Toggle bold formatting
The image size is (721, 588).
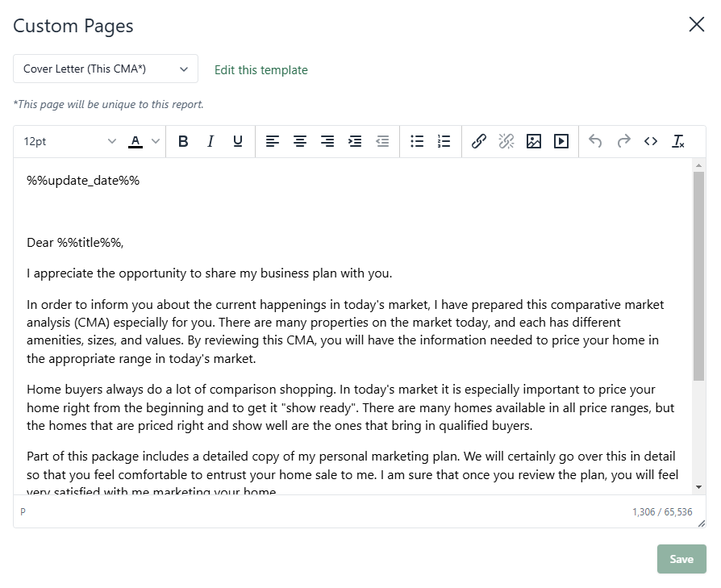[183, 141]
